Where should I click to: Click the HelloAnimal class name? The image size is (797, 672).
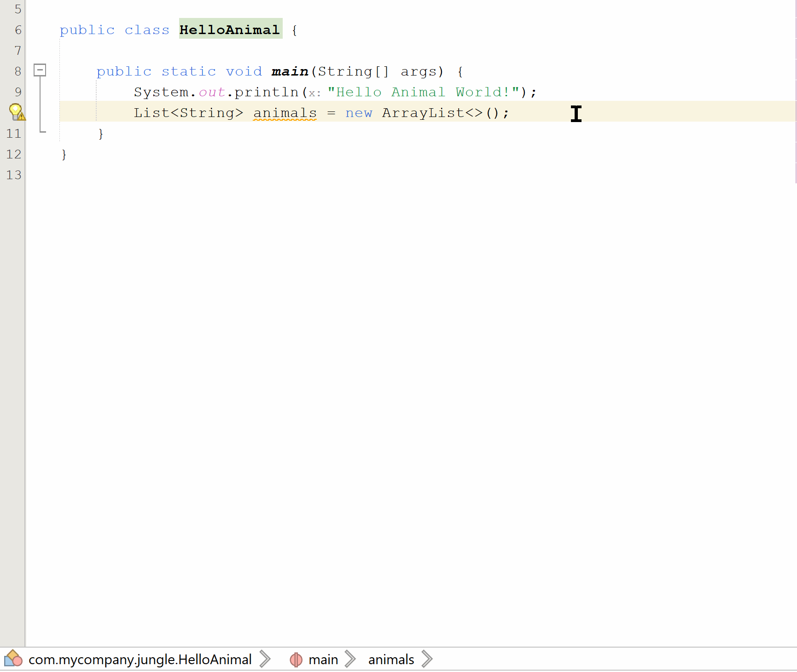coord(230,29)
